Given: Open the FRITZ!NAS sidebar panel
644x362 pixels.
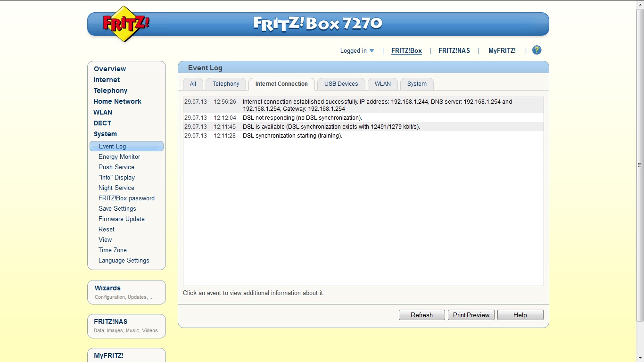Looking at the screenshot, I should (x=126, y=326).
